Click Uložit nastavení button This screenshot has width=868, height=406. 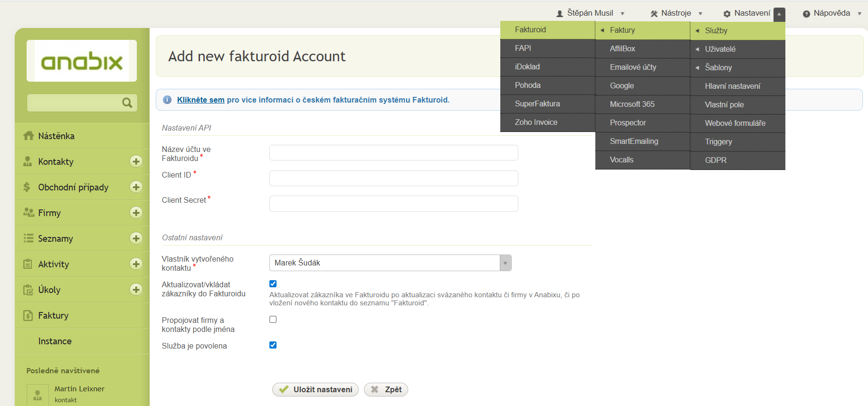315,389
